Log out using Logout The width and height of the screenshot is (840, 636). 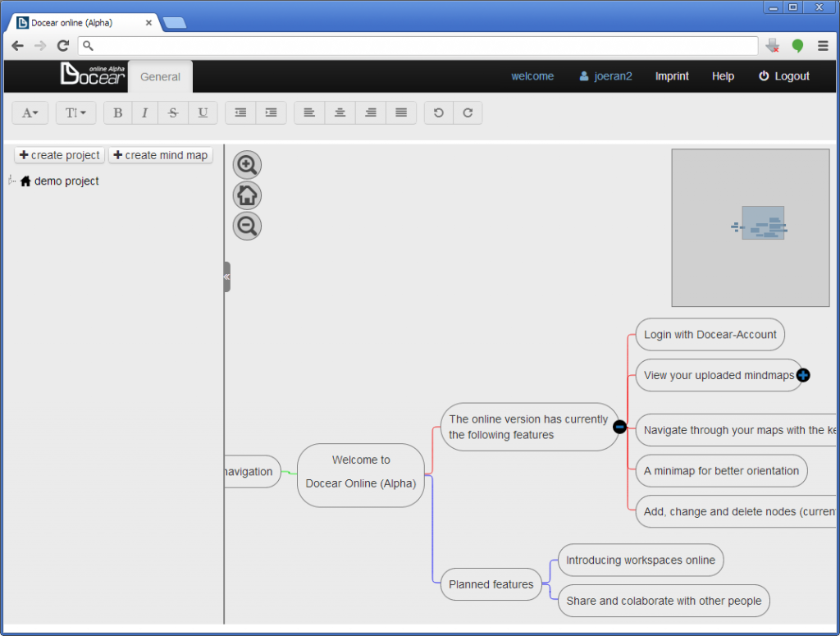point(783,76)
